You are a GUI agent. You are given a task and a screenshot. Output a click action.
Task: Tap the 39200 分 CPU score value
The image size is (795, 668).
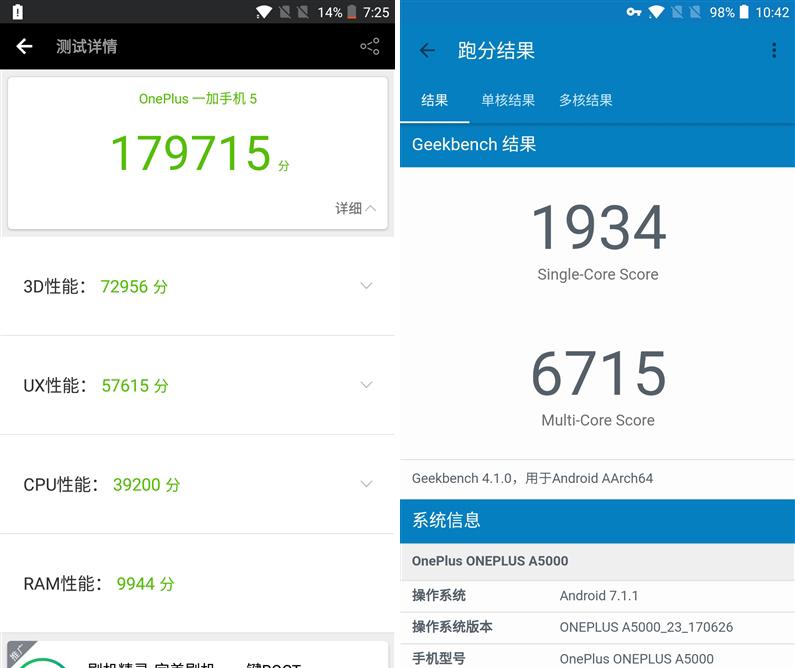point(147,485)
